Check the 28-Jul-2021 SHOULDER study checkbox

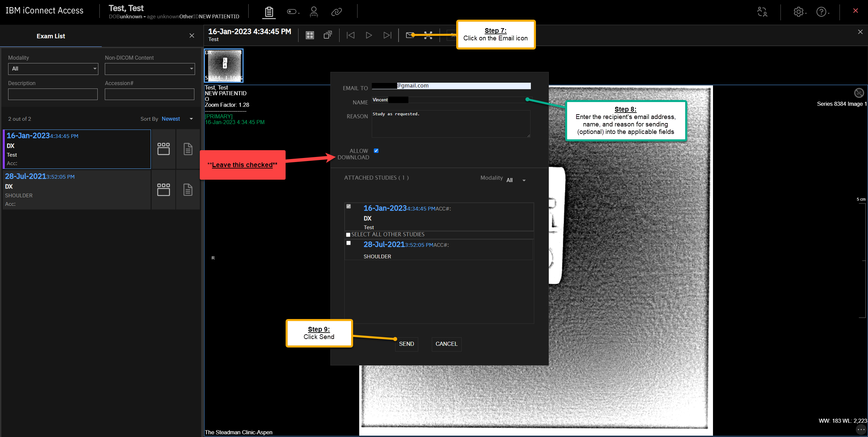348,243
